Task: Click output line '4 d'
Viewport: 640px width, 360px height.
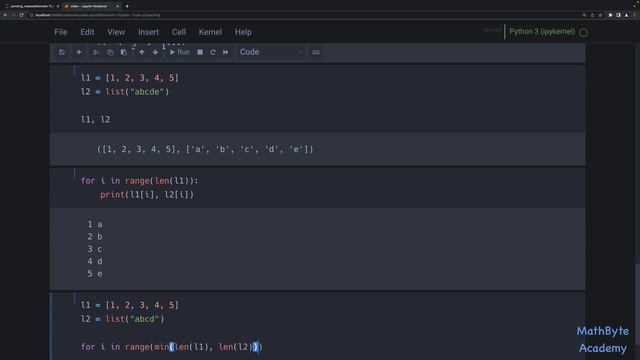Action: [x=95, y=261]
